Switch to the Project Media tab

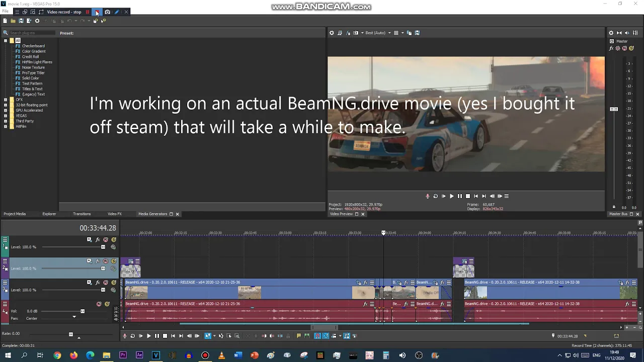[x=15, y=214]
